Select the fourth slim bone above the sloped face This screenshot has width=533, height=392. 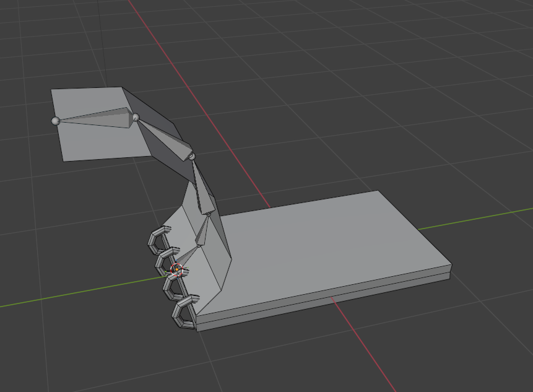(204, 230)
